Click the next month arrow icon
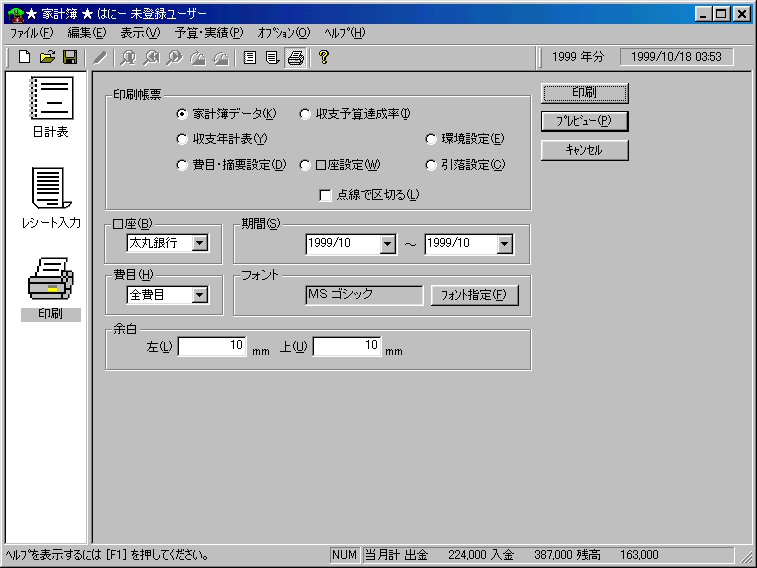 [221, 57]
